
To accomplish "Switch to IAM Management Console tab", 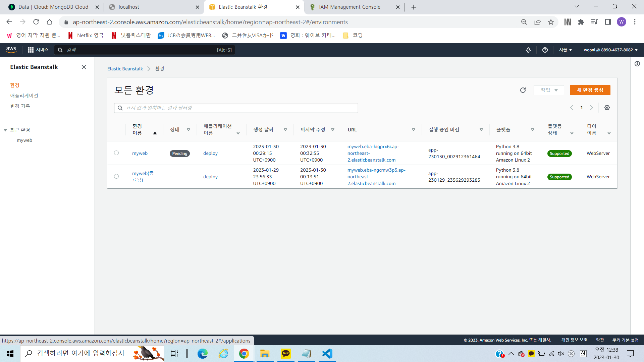I will point(355,7).
